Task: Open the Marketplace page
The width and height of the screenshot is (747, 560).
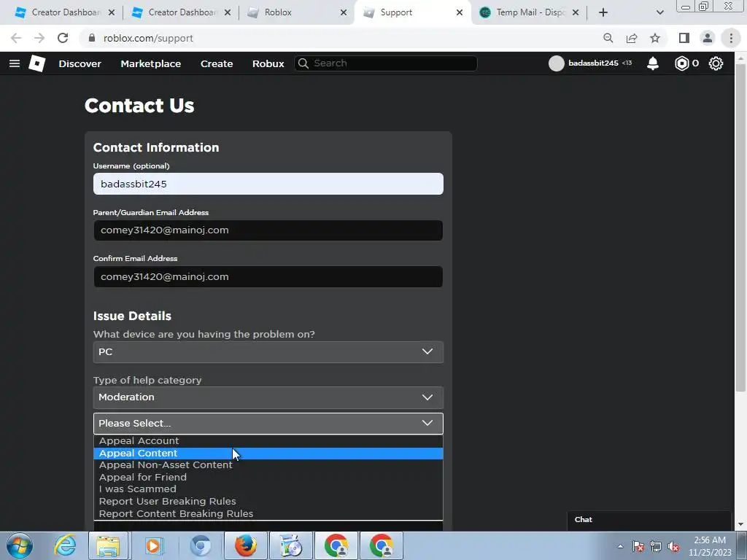Action: coord(150,63)
